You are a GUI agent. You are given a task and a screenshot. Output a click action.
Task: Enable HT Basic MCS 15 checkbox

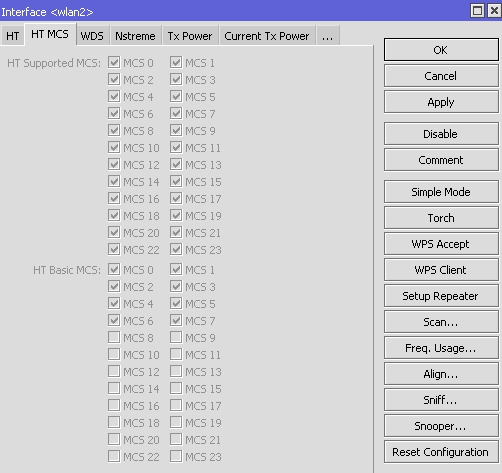[x=176, y=388]
